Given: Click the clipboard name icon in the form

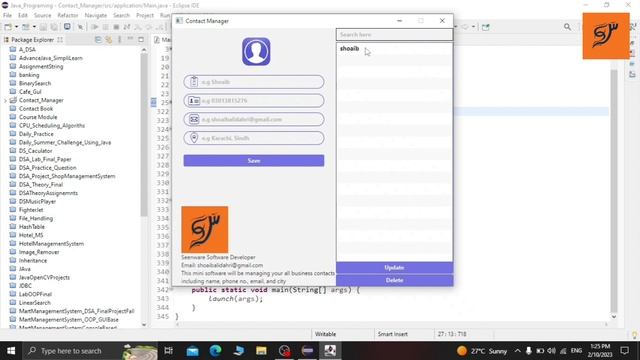Looking at the screenshot, I should [x=194, y=82].
